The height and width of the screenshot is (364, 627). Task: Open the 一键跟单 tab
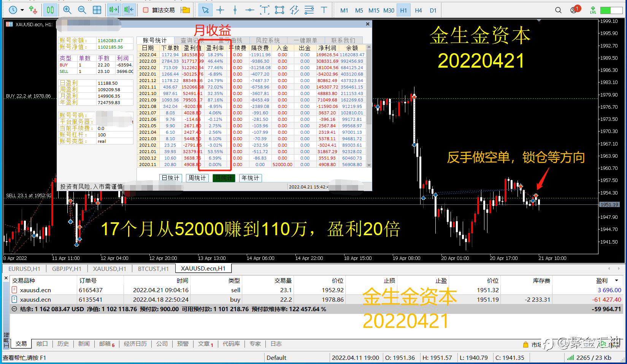point(305,40)
